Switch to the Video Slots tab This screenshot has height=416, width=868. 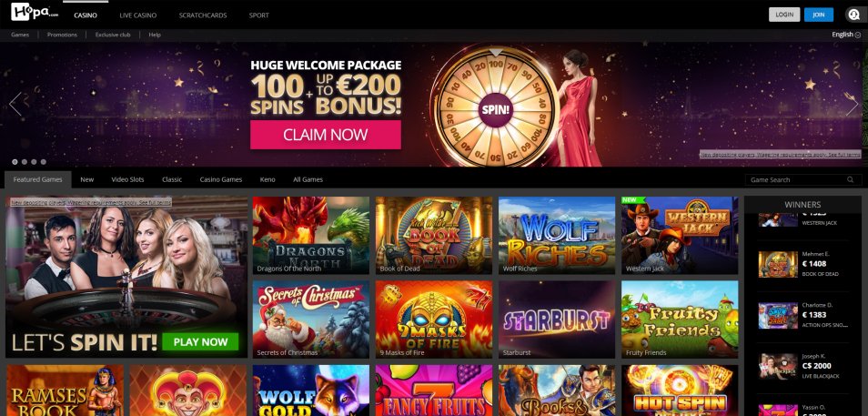tap(127, 179)
